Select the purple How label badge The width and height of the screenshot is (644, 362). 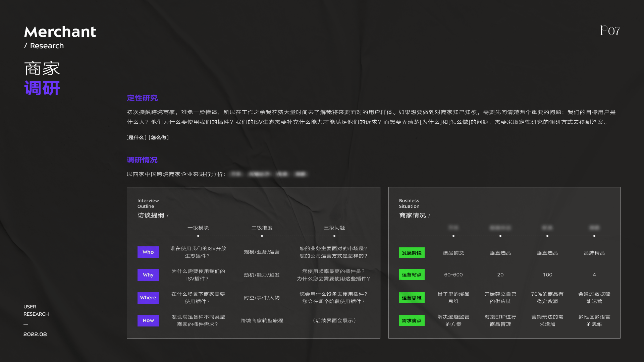148,320
